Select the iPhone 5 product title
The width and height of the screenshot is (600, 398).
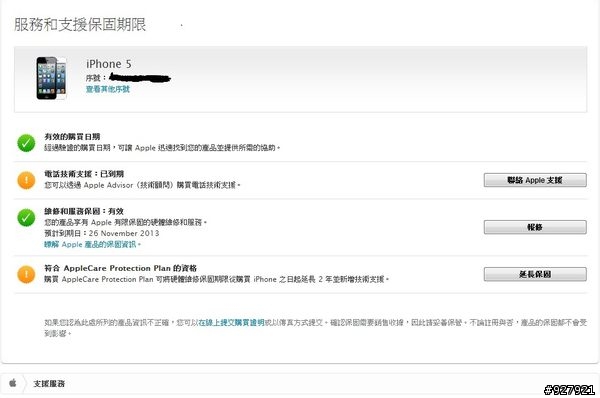click(x=109, y=64)
